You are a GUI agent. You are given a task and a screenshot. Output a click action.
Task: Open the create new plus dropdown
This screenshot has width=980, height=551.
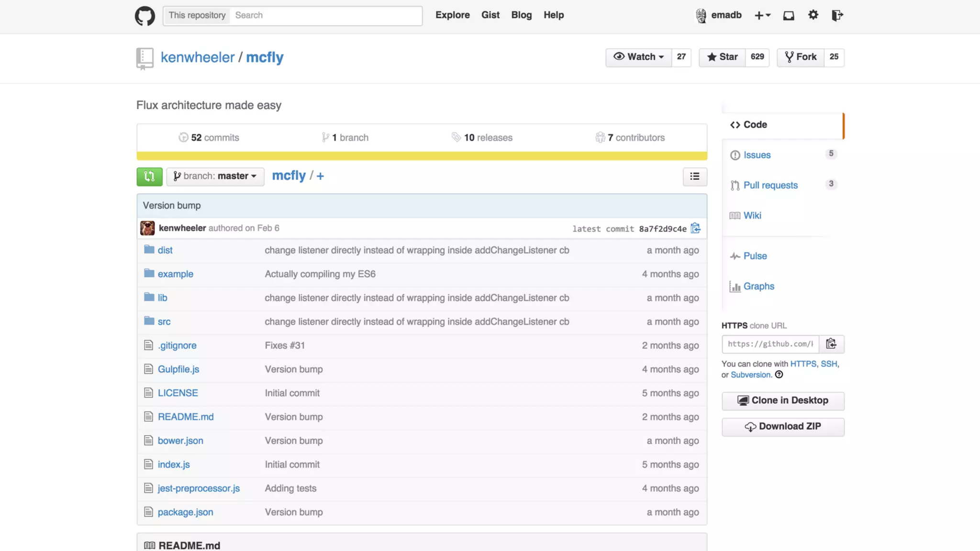point(762,15)
